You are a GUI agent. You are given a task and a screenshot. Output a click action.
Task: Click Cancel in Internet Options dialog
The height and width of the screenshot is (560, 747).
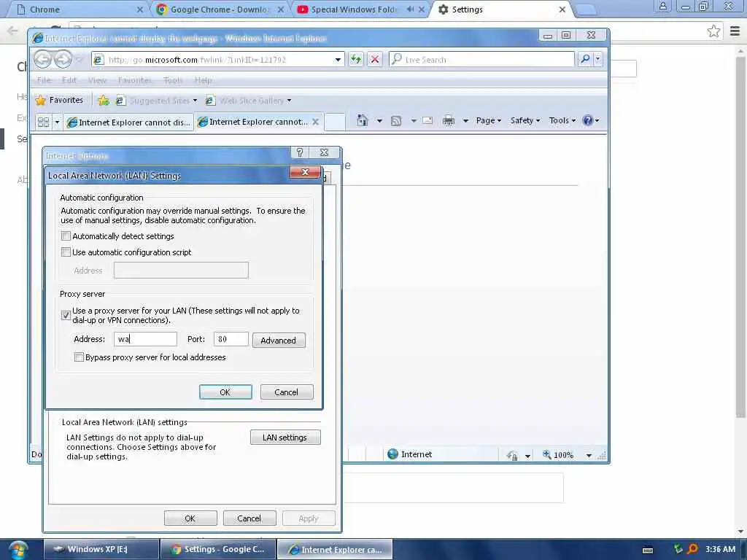click(x=249, y=518)
